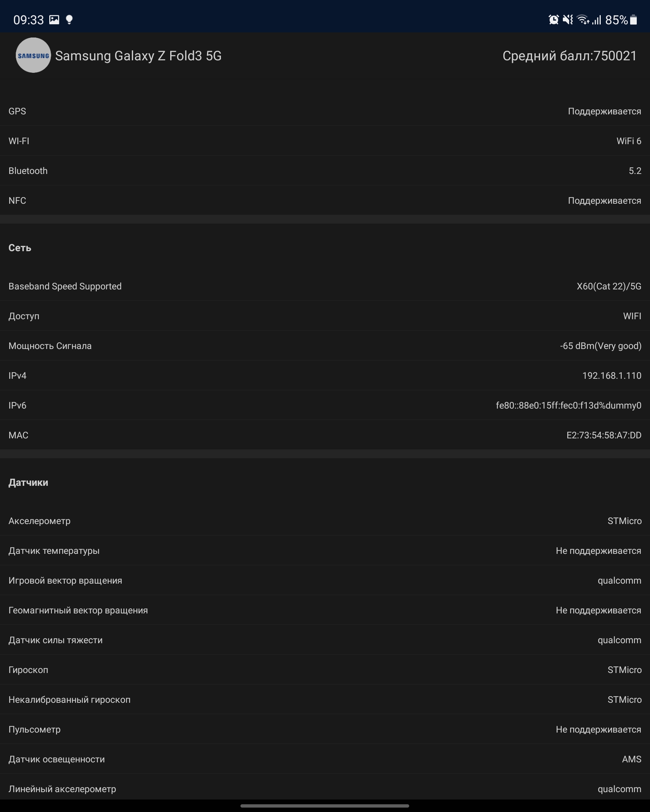The image size is (650, 812).
Task: Tap the cellular signal strength icon
Action: pos(597,19)
